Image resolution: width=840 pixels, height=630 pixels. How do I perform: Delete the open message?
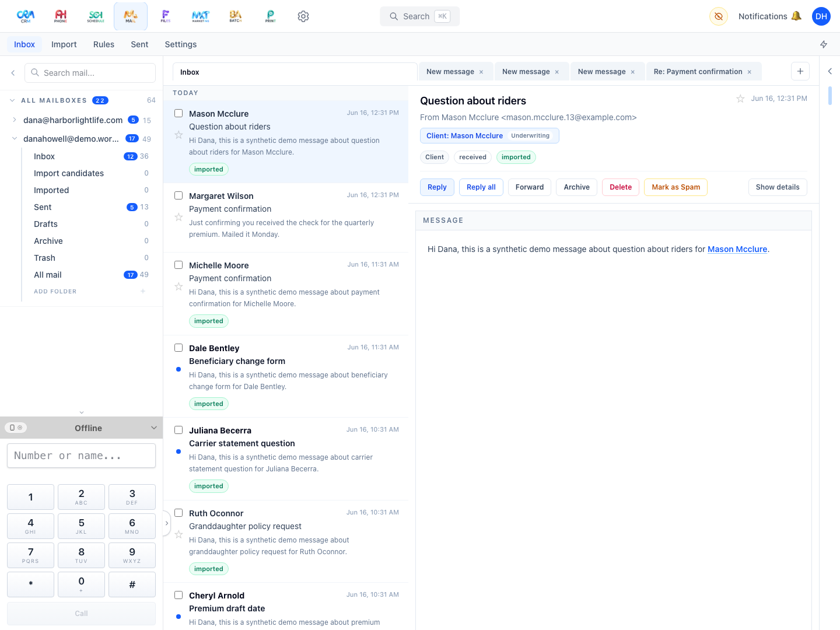click(621, 187)
